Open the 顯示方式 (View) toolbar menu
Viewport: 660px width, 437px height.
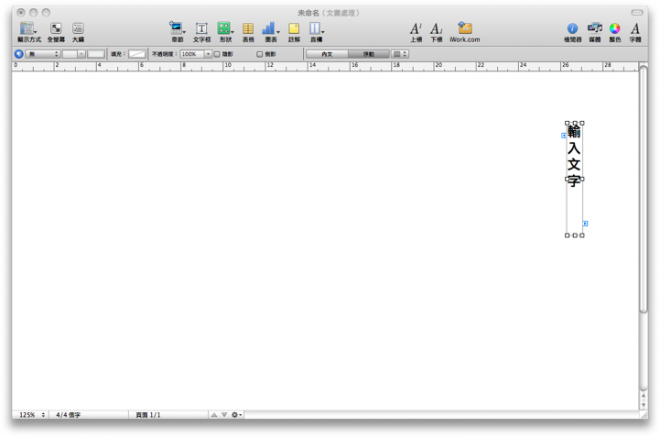point(27,29)
